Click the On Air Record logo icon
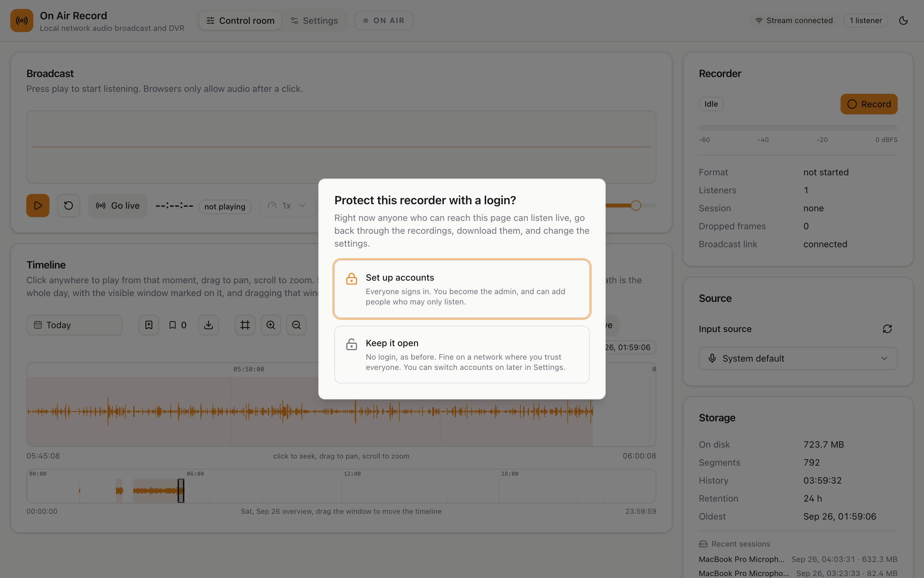 [x=22, y=21]
